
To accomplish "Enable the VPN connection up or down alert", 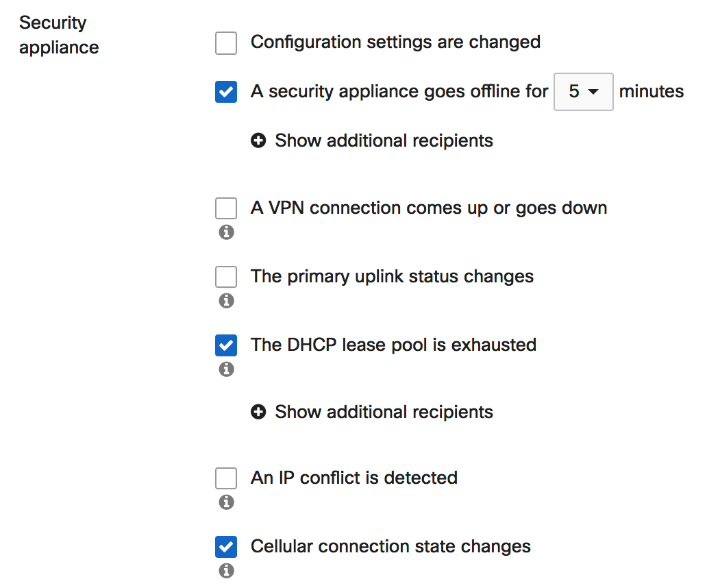I will 226,208.
